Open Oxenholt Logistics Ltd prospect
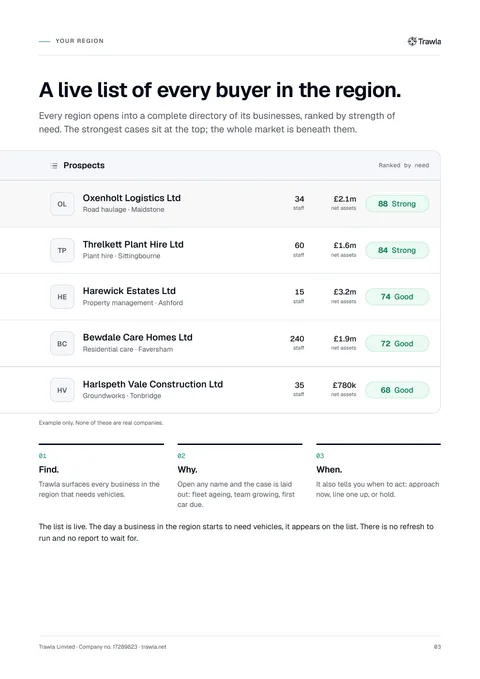This screenshot has height=679, width=480. [220, 204]
